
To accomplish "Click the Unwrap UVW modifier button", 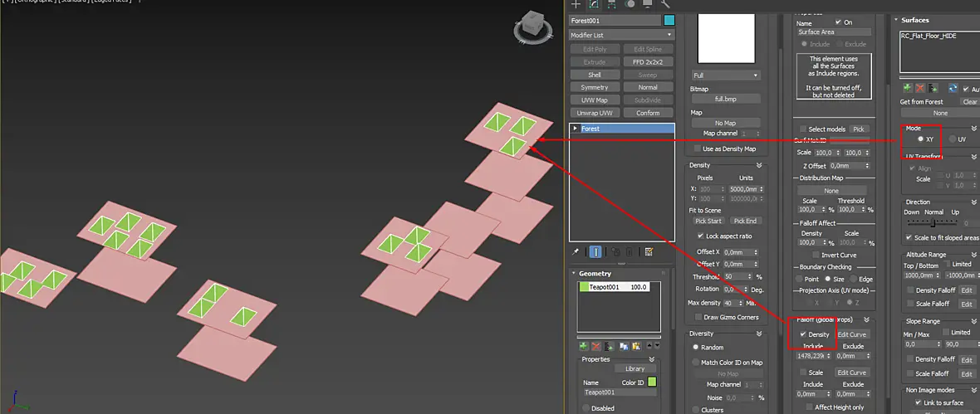I will [x=595, y=113].
